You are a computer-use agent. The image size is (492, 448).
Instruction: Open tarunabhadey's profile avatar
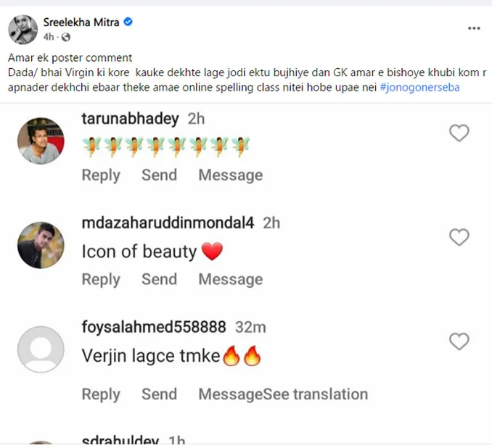coord(41,141)
